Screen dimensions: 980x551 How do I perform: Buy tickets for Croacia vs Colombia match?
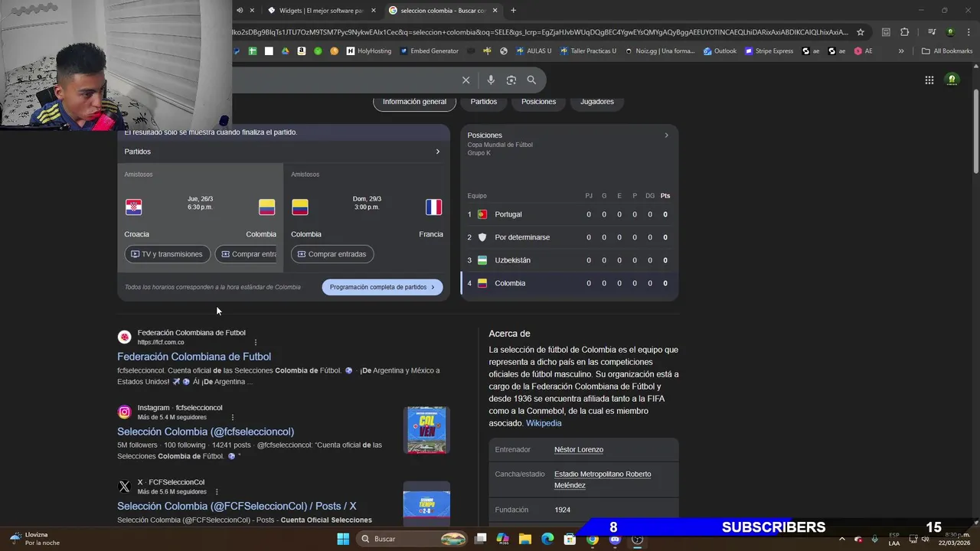[x=248, y=254]
